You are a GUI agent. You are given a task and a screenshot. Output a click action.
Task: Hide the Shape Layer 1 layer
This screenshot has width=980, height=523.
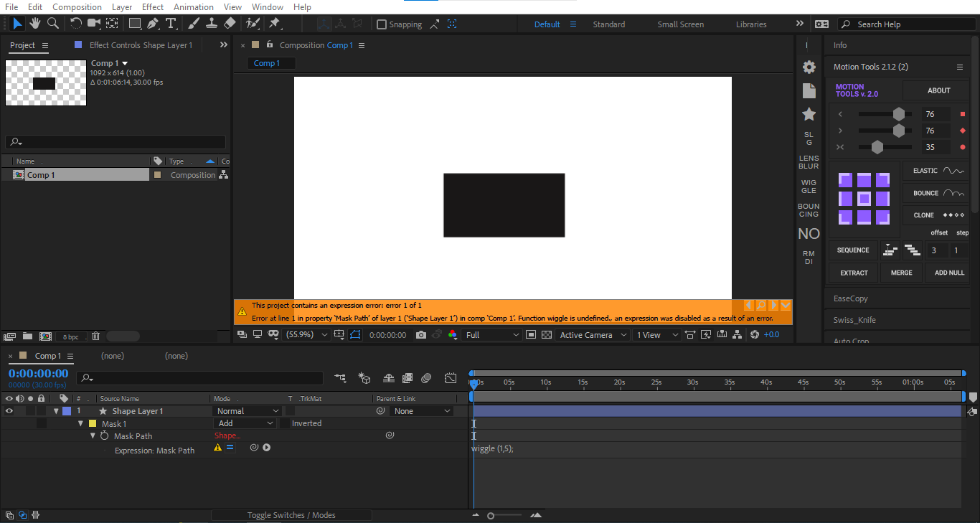coord(9,410)
